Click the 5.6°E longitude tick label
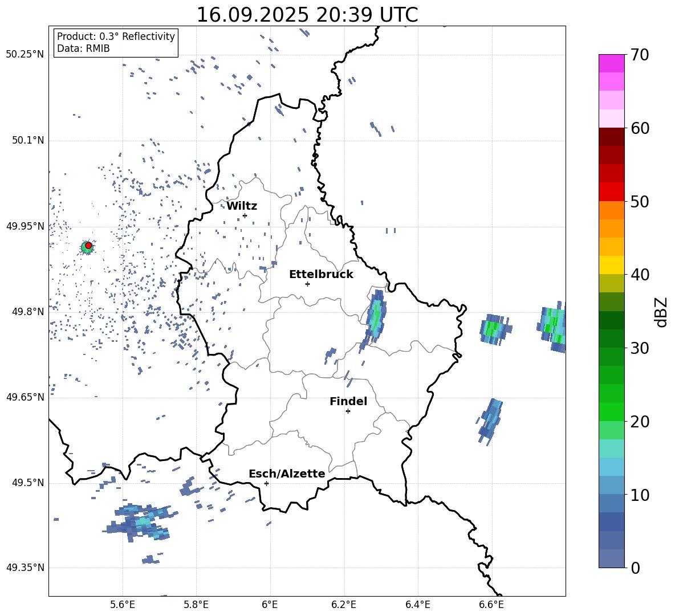This screenshot has width=675, height=616. (123, 605)
